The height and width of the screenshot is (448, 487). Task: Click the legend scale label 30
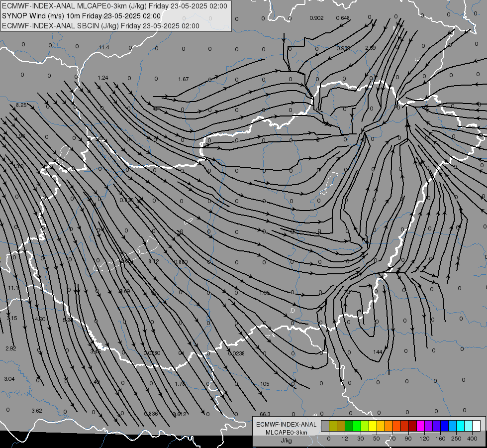click(360, 439)
